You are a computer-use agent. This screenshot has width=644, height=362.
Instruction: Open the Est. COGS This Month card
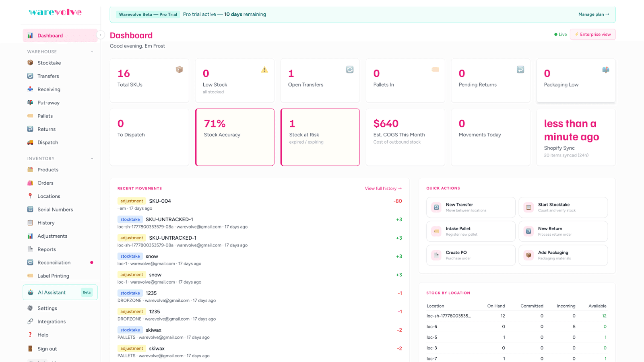(x=405, y=137)
